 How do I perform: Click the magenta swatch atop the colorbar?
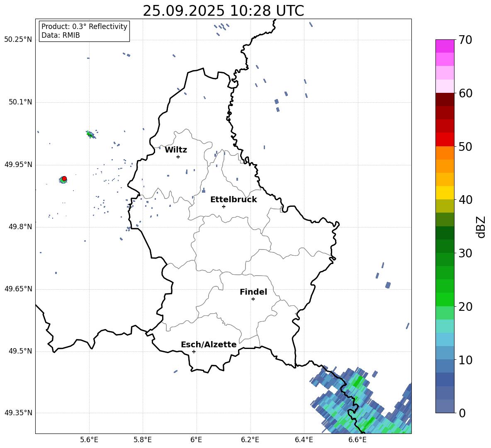(445, 46)
